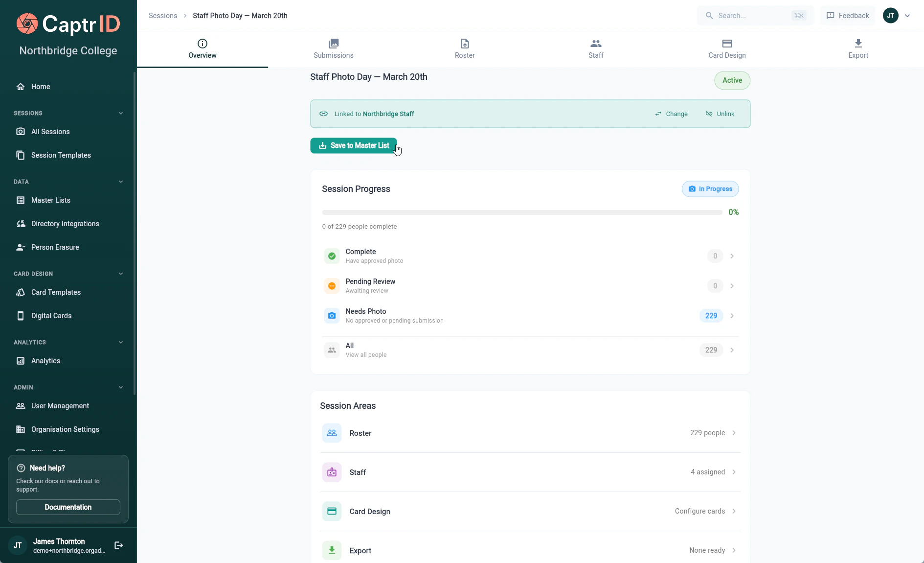Click the All Sessions camera icon

(x=21, y=132)
